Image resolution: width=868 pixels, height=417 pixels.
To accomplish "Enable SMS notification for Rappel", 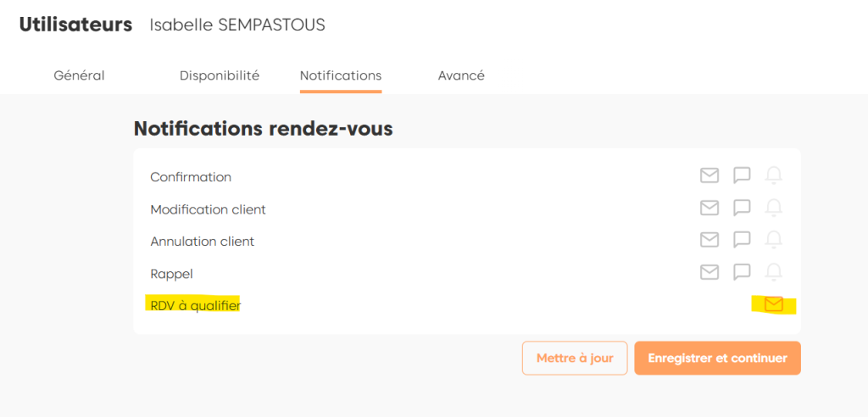I will (742, 272).
